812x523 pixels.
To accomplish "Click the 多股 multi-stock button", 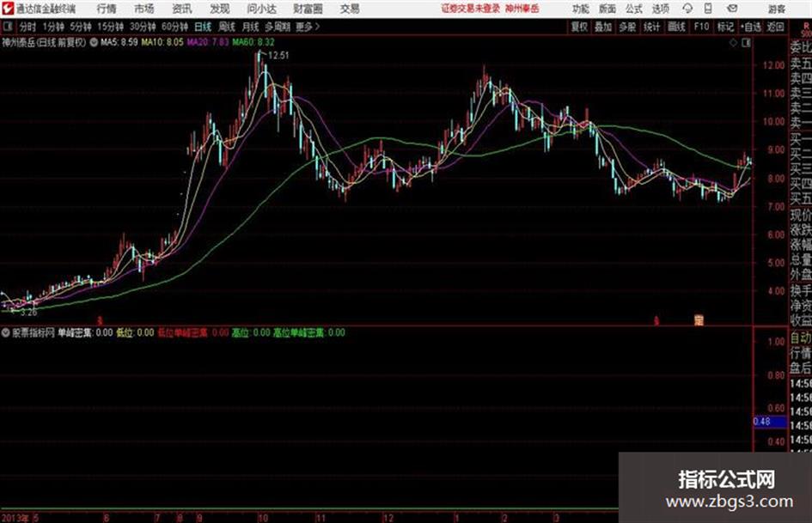I will pos(627,27).
